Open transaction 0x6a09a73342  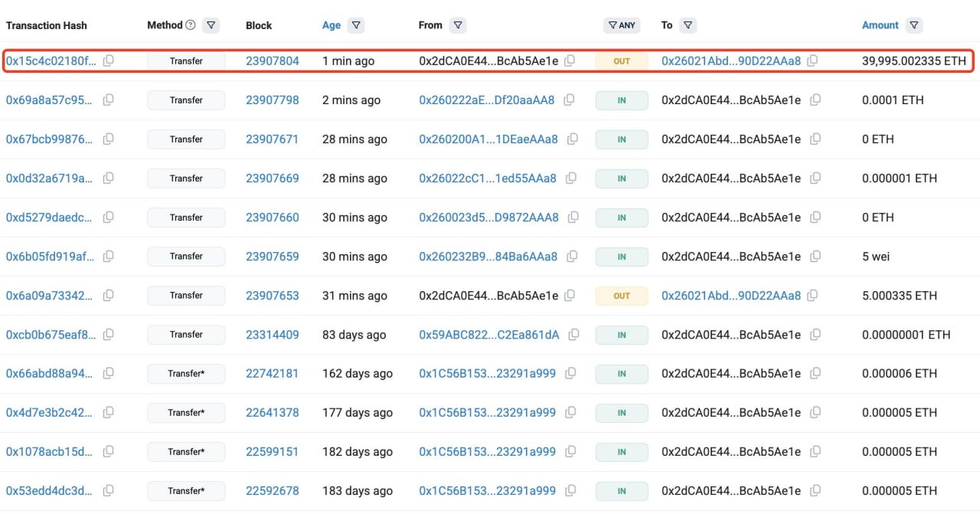[x=51, y=296]
